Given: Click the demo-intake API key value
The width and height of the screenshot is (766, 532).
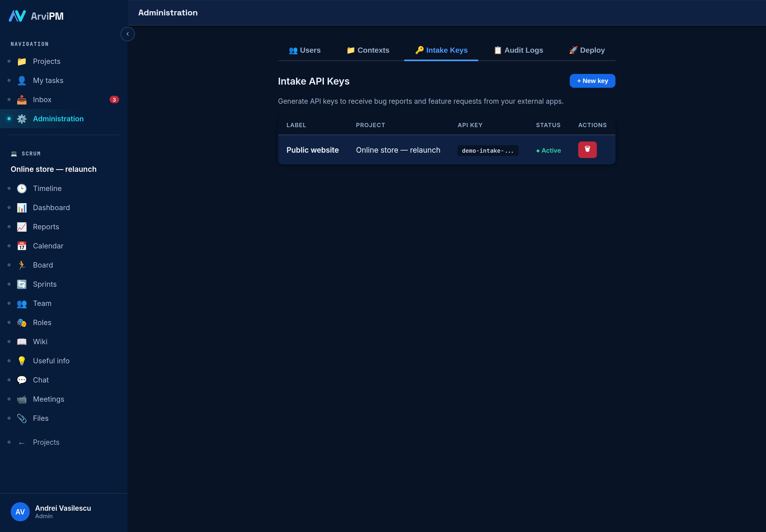Looking at the screenshot, I should pos(488,151).
